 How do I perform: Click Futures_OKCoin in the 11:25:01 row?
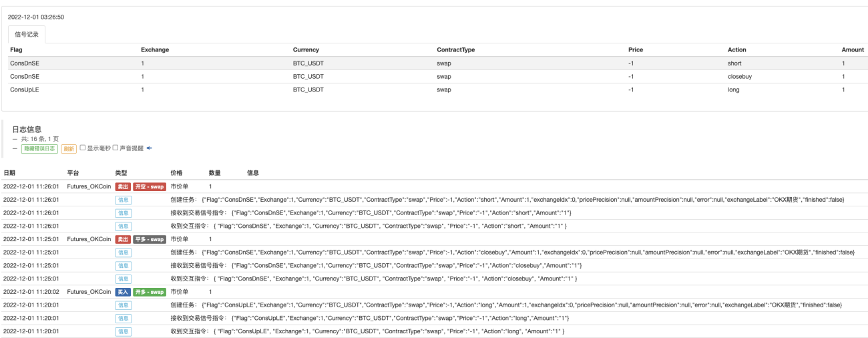[x=89, y=239]
